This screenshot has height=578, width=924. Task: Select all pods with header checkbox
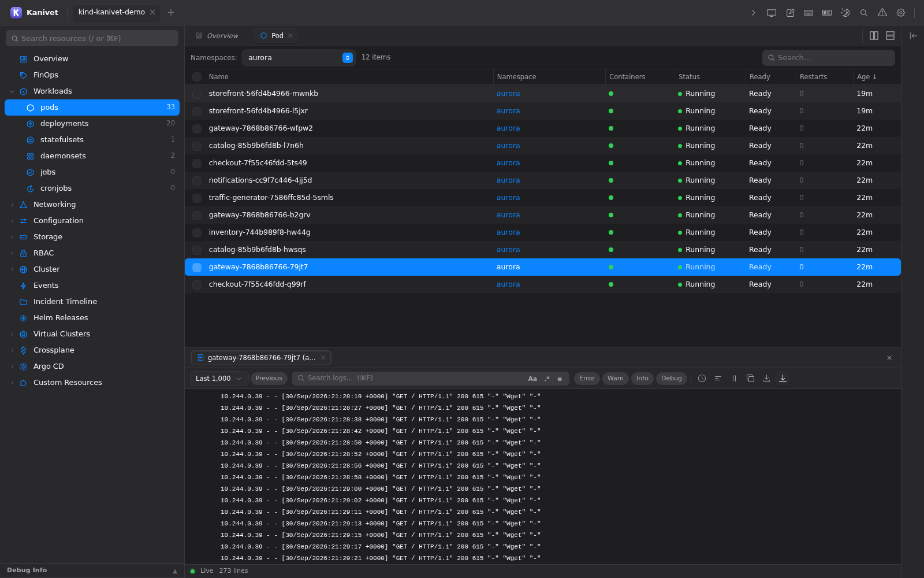pyautogui.click(x=197, y=77)
